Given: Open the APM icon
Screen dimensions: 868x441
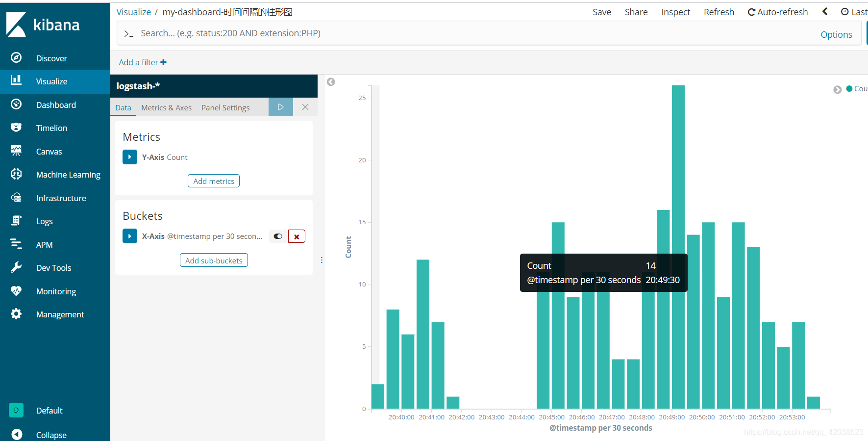Looking at the screenshot, I should 16,244.
